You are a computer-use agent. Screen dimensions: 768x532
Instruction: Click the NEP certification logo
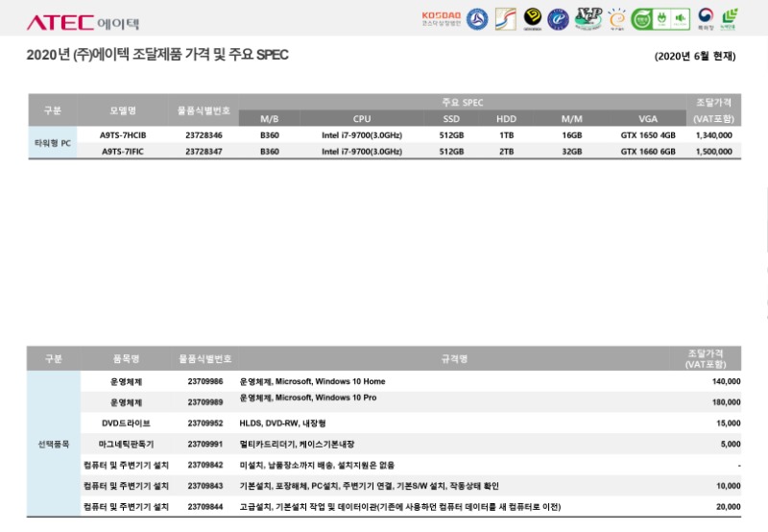pos(588,18)
